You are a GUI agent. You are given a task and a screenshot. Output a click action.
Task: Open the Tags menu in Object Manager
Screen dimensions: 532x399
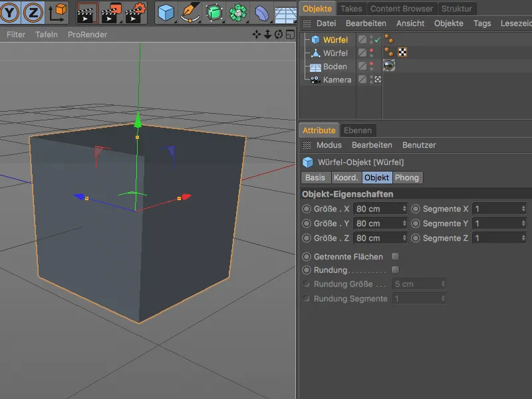482,23
